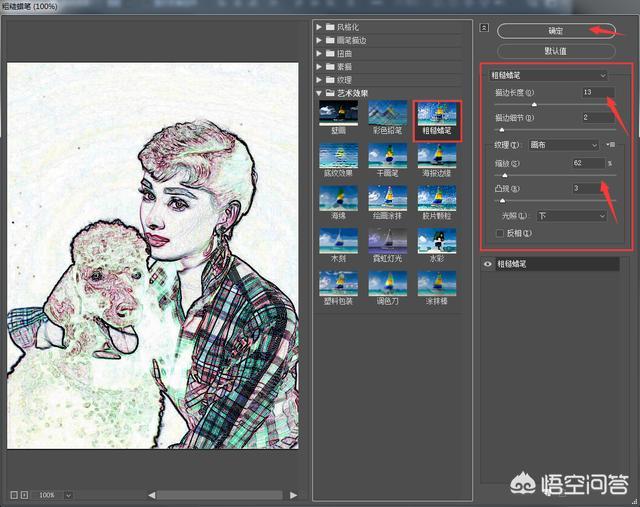The height and width of the screenshot is (507, 640).
Task: Open the 粗糙蜡笔 filter name dropdown
Action: coord(547,75)
